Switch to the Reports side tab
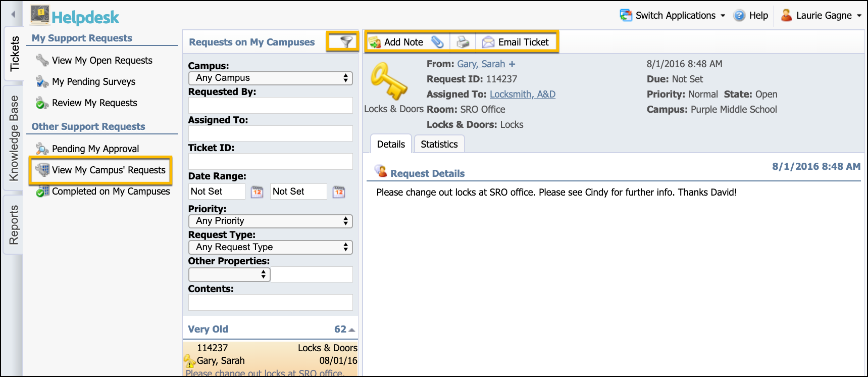Viewport: 868px width, 377px height. pyautogui.click(x=14, y=224)
